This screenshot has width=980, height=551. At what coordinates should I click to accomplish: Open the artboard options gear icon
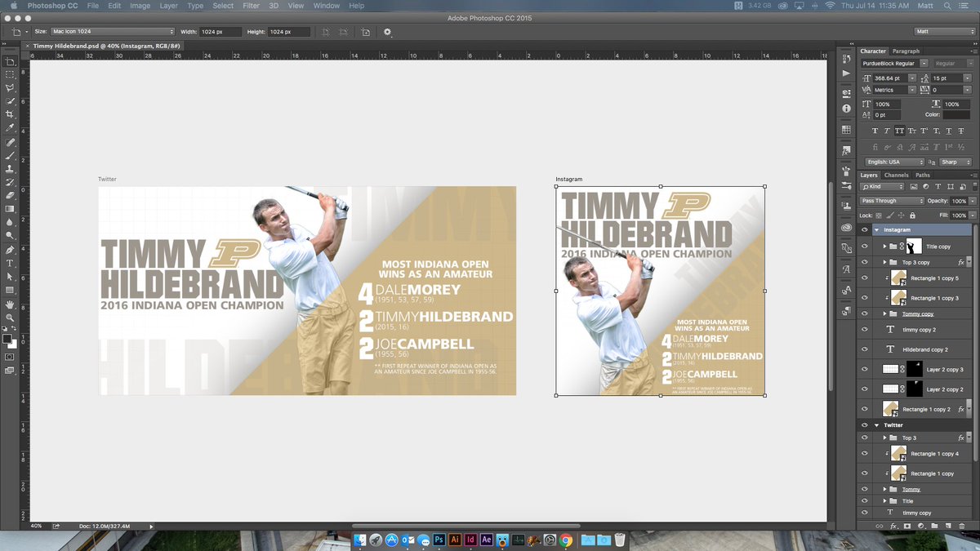[387, 32]
